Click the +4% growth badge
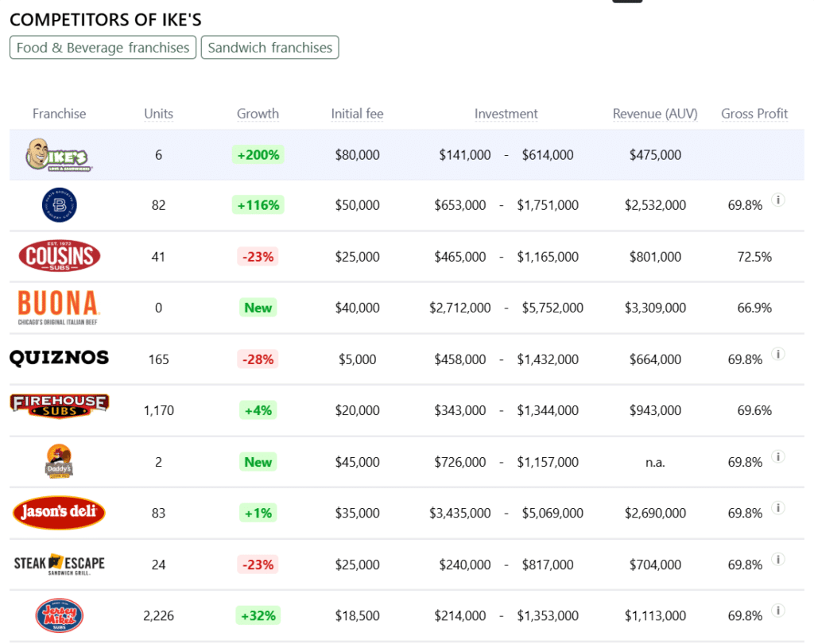 coord(258,410)
